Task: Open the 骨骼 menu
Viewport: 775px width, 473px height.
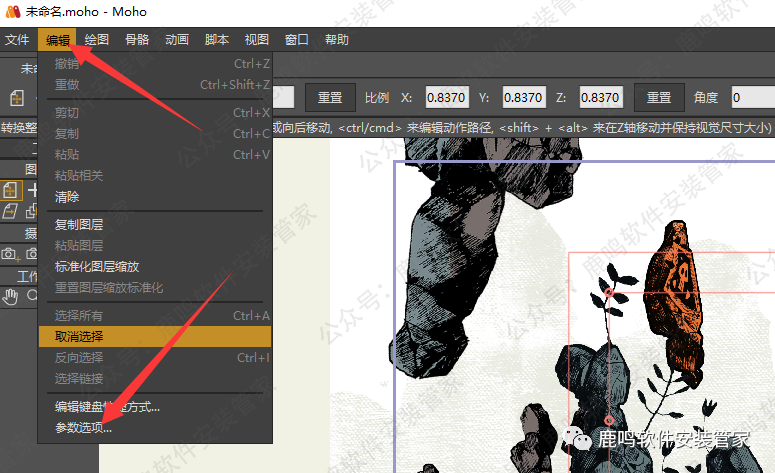Action: pyautogui.click(x=137, y=40)
